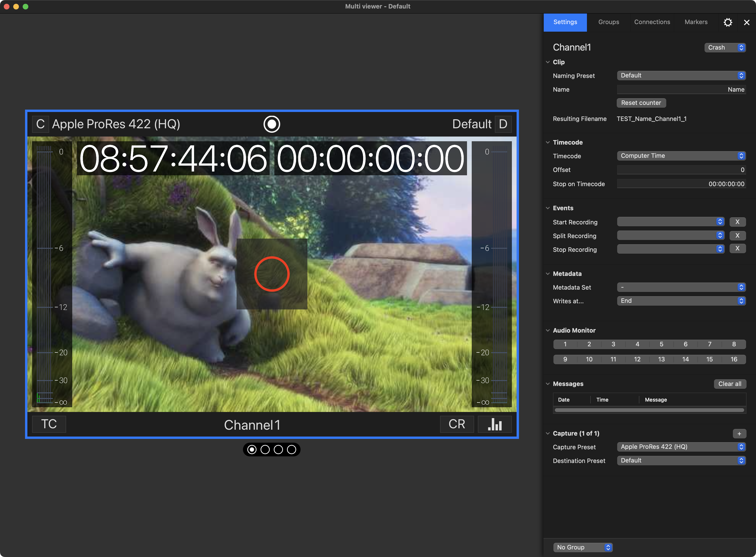The image size is (756, 557).
Task: Select the third layout radio dot
Action: [278, 450]
